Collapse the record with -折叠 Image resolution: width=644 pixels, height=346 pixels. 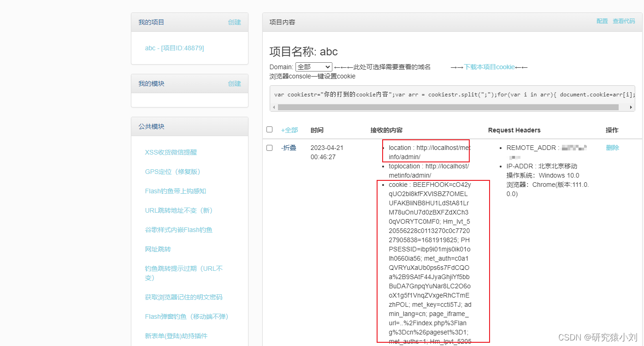289,148
